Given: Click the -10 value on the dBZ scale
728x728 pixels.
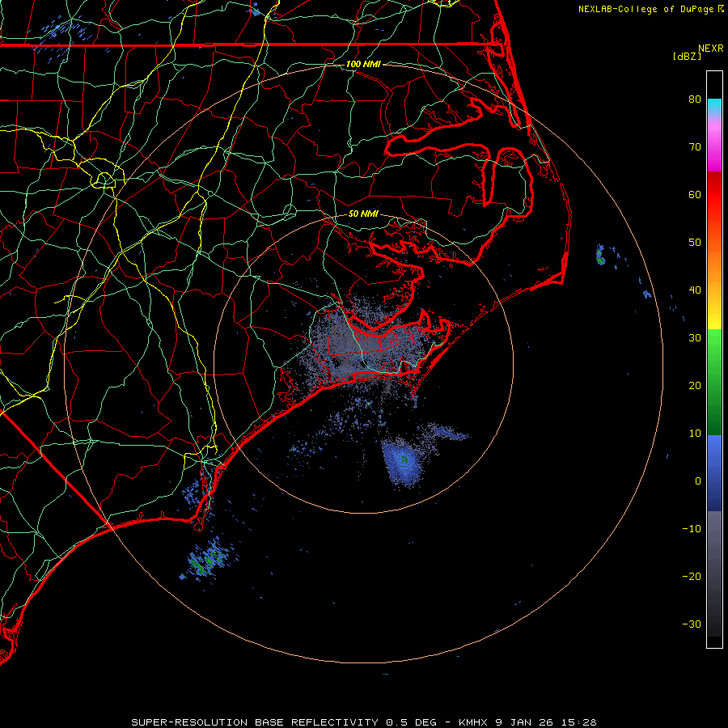Looking at the screenshot, I should pyautogui.click(x=692, y=529).
